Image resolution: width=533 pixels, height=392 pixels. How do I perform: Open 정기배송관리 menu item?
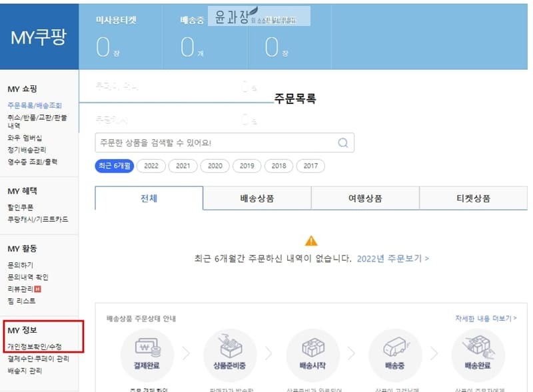tap(27, 150)
